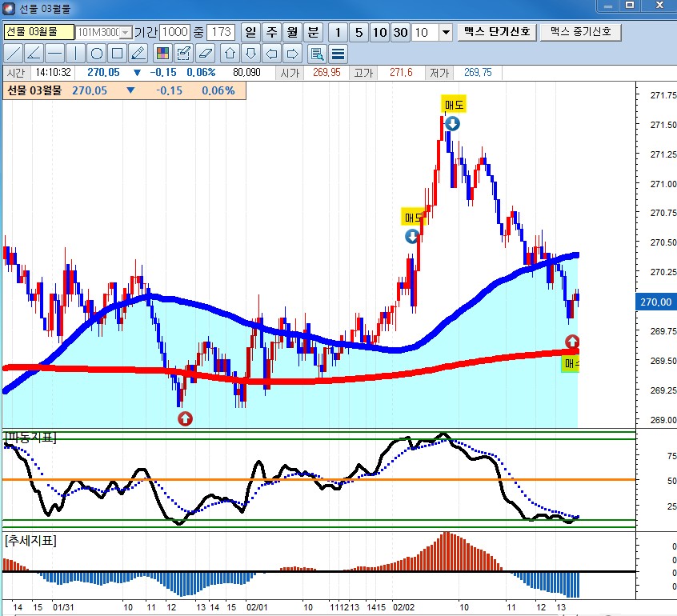Click the 기간 field showing 1000
This screenshot has width=677, height=616.
(175, 32)
